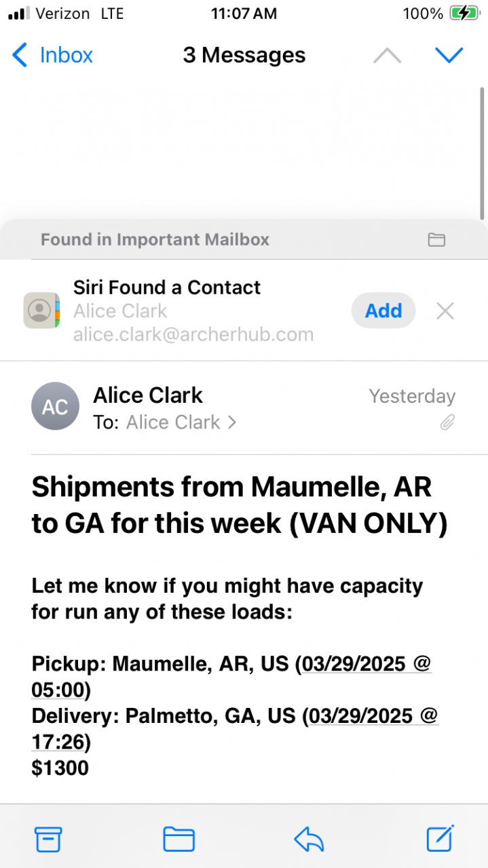Tap the AC sender avatar
The height and width of the screenshot is (868, 488).
(55, 406)
